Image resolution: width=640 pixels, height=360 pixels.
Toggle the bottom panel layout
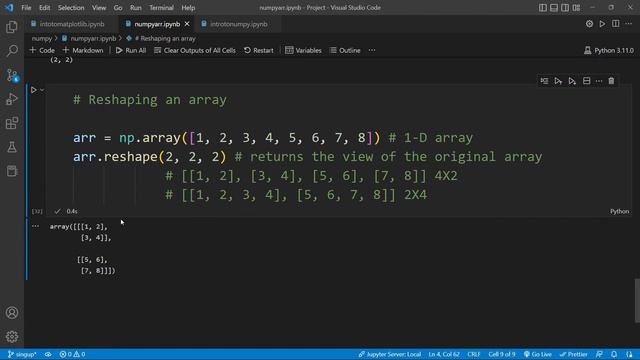(x=554, y=8)
